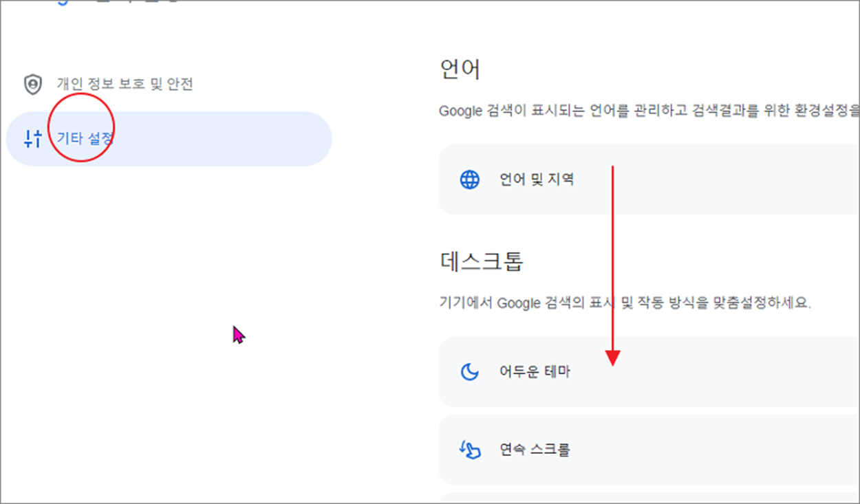
Task: Open the 연속 스크롤 setting
Action: coord(649,450)
